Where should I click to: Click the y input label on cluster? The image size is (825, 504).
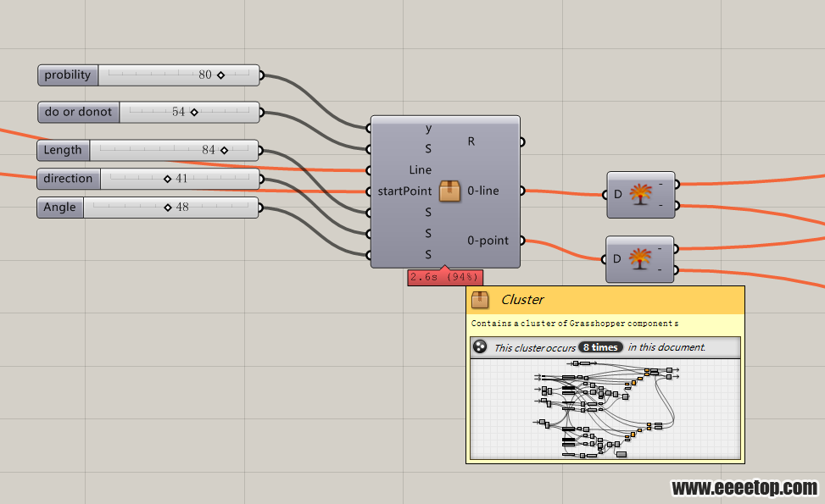pos(428,128)
